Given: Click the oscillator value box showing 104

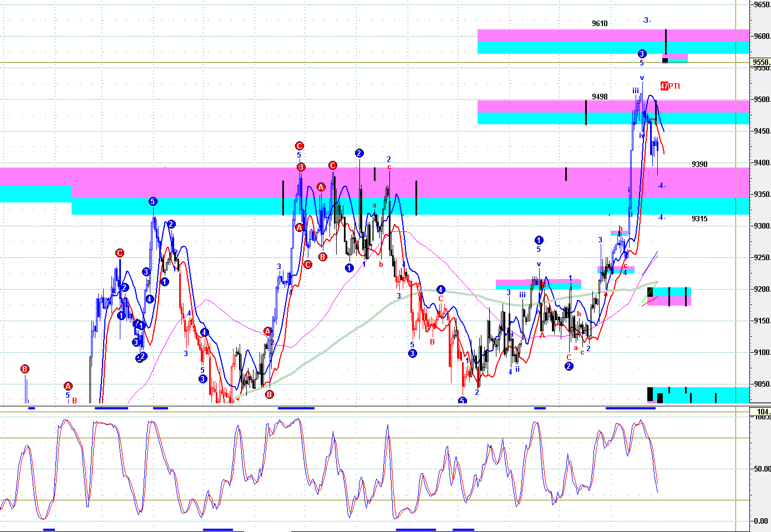Looking at the screenshot, I should 760,411.
